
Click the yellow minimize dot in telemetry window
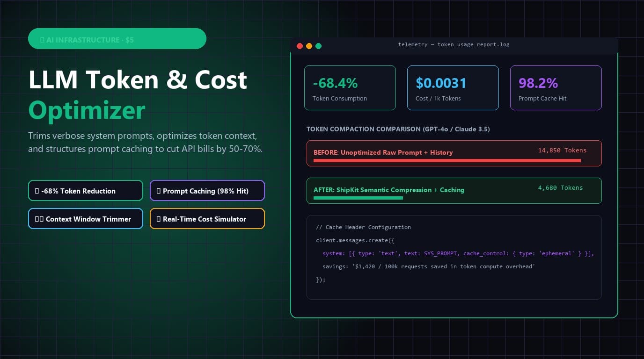click(309, 46)
